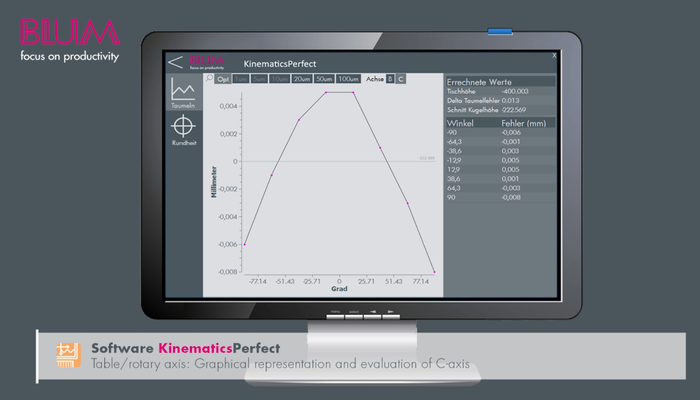This screenshot has height=400, width=700.
Task: Click the x-axis tick label -77.14
Action: coord(258,281)
